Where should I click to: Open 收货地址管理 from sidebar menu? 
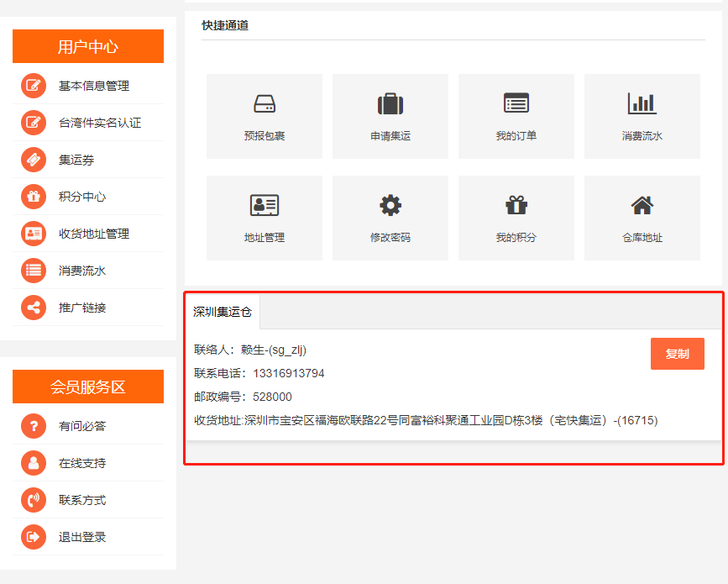[x=94, y=234]
